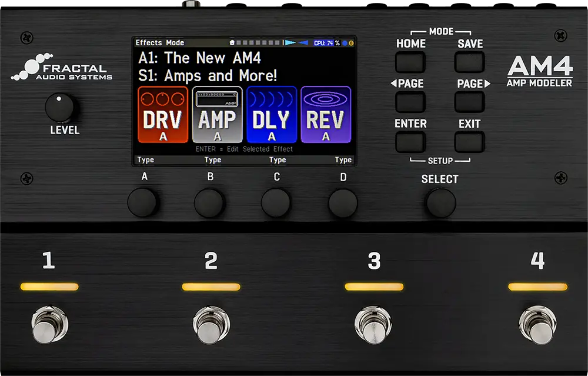Stomp footswitch 3
The height and width of the screenshot is (376, 588).
coord(373,325)
